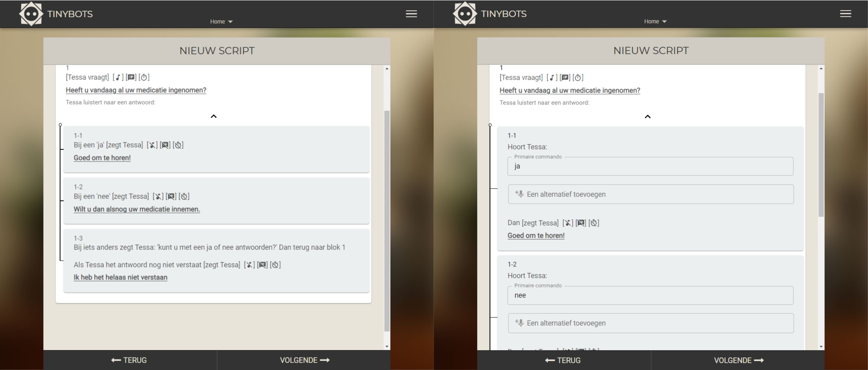The height and width of the screenshot is (370, 868).
Task: Click the scroll-up arrow in the right pane
Action: 821,68
